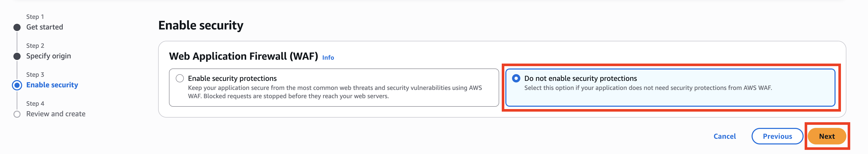This screenshot has height=154, width=868.
Task: Go to the Get started step
Action: pyautogui.click(x=45, y=27)
